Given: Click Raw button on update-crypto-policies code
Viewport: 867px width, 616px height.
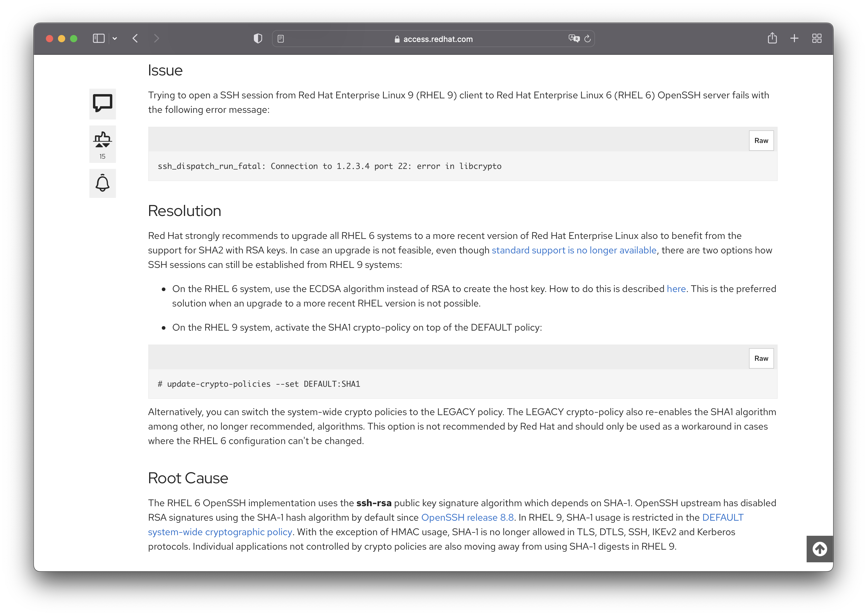Looking at the screenshot, I should pyautogui.click(x=761, y=358).
